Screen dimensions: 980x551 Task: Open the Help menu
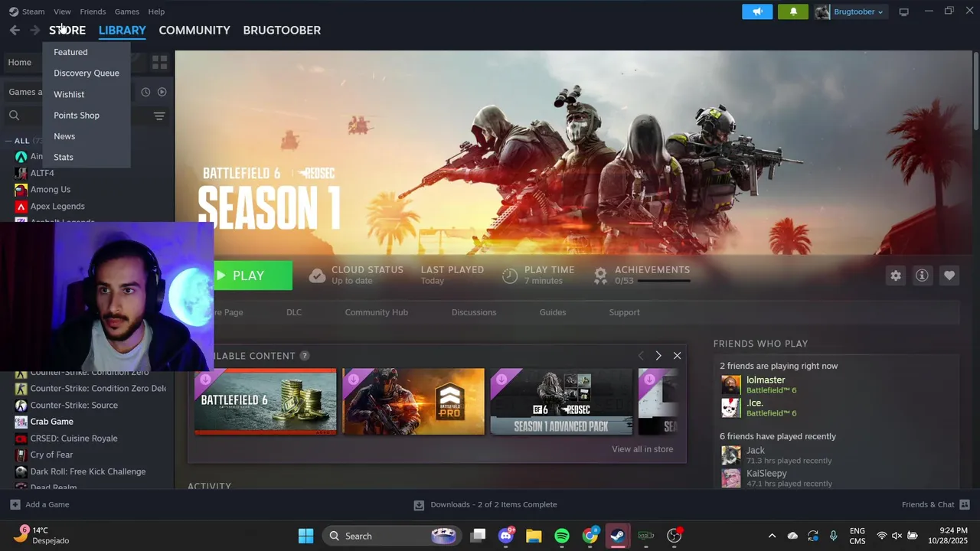pyautogui.click(x=156, y=11)
